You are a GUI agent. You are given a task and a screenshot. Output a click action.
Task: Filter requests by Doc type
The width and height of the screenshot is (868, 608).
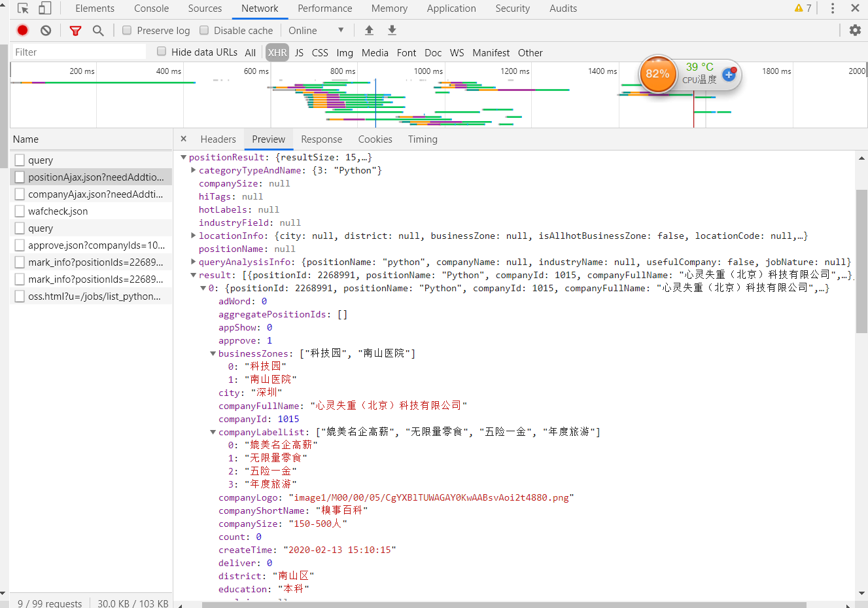[x=433, y=53]
